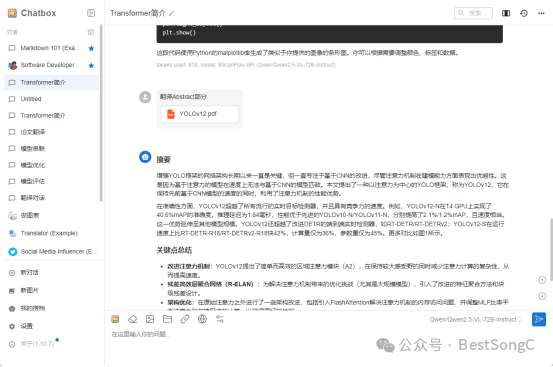Image resolution: width=553 pixels, height=367 pixels.
Task: Open the 模型评估 conversation
Action: [x=52, y=182]
